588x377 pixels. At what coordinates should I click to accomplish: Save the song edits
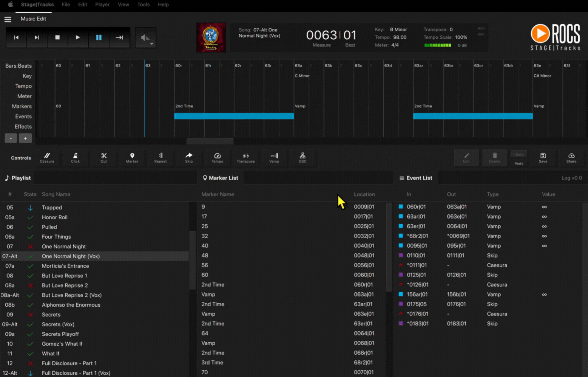click(x=543, y=158)
